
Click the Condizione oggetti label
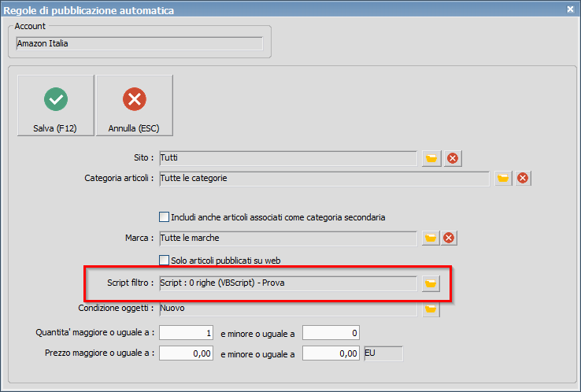coord(116,308)
